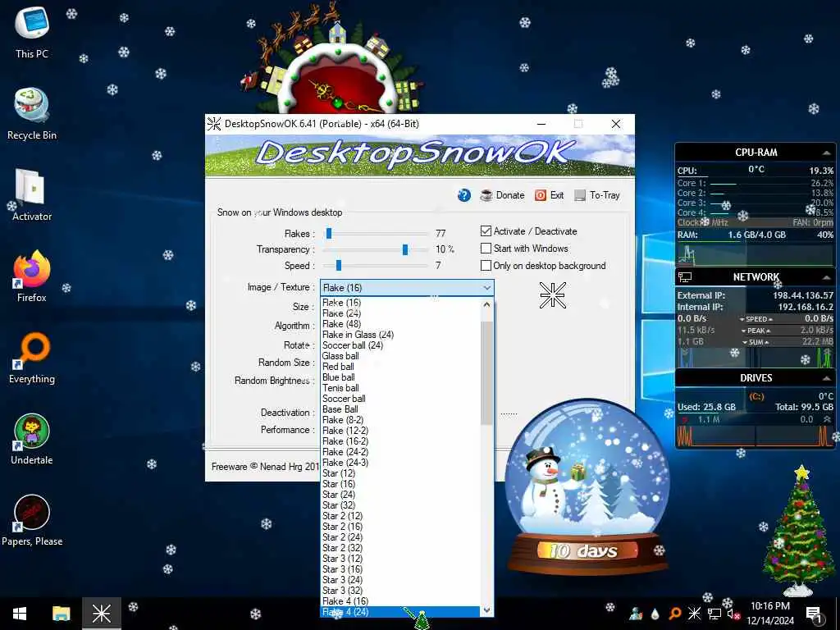Select the Everything search desktop shortcut

pos(32,358)
